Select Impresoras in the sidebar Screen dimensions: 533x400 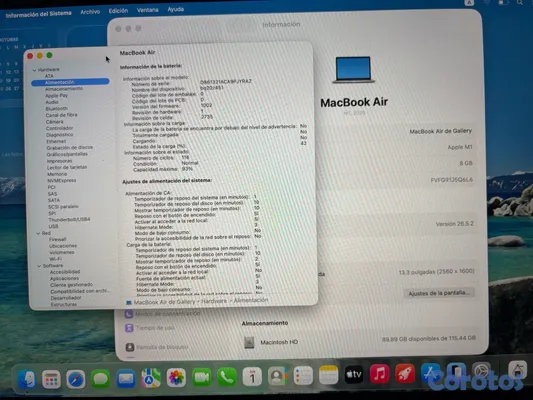point(59,161)
